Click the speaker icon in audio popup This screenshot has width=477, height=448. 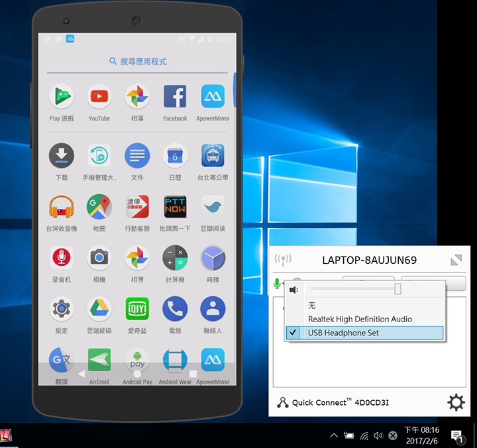[x=293, y=290]
